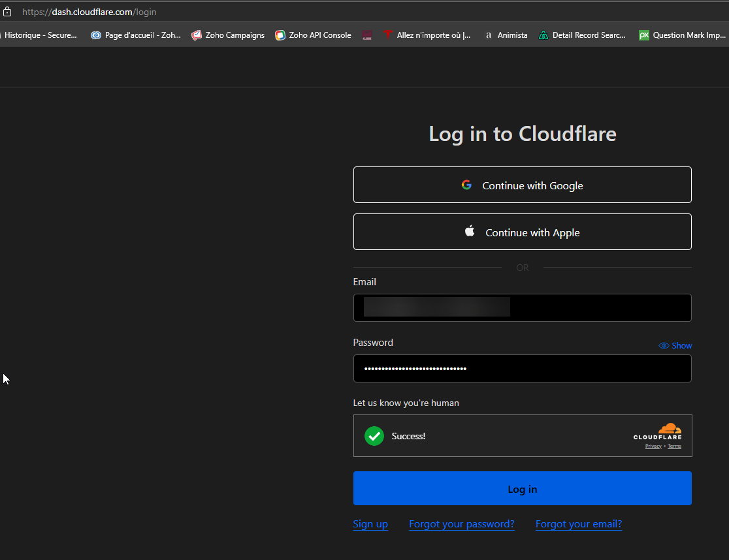The image size is (729, 560).
Task: Open the Historique - Secure bookmark
Action: pyautogui.click(x=39, y=35)
